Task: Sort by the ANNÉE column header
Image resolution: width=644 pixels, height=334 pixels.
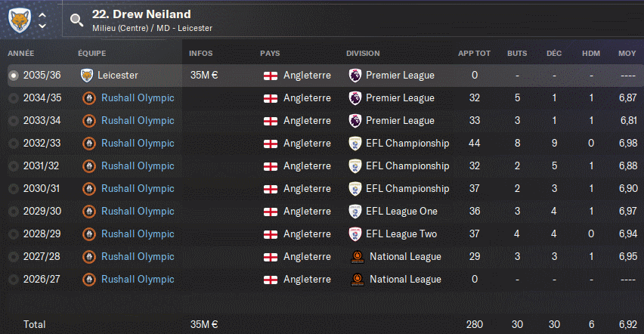Action: pos(21,54)
